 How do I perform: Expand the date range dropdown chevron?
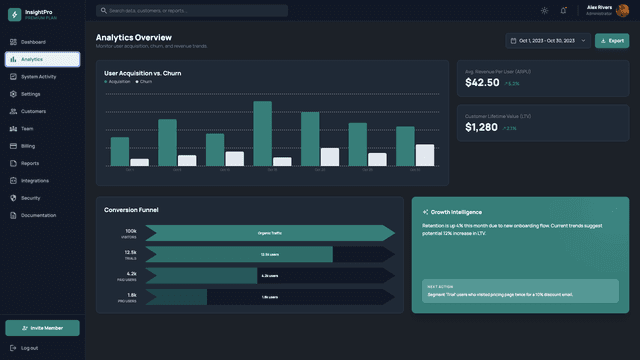click(583, 41)
